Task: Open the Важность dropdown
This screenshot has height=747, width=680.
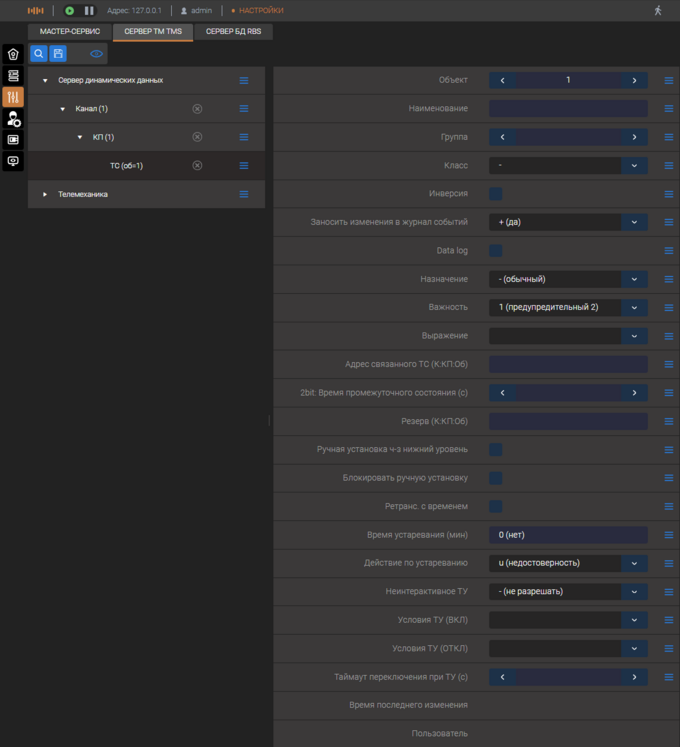Action: [634, 308]
